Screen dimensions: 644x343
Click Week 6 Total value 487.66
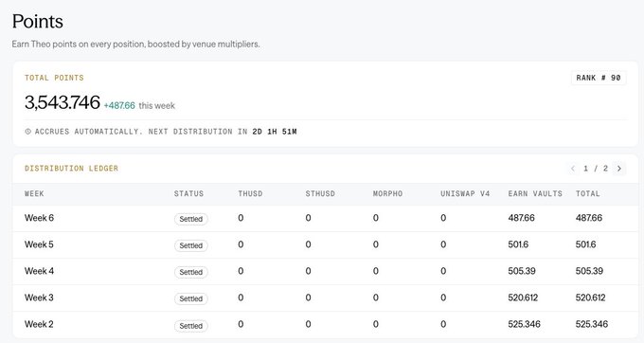click(589, 218)
